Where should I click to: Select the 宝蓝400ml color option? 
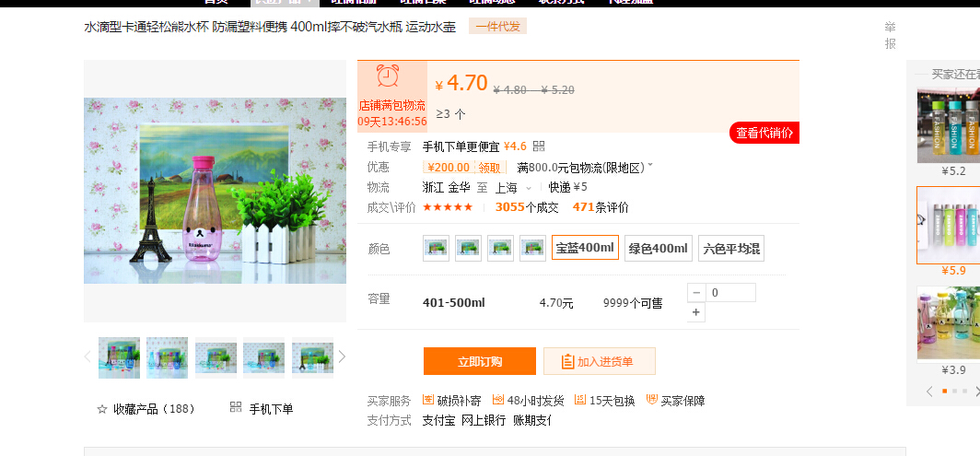click(x=585, y=248)
